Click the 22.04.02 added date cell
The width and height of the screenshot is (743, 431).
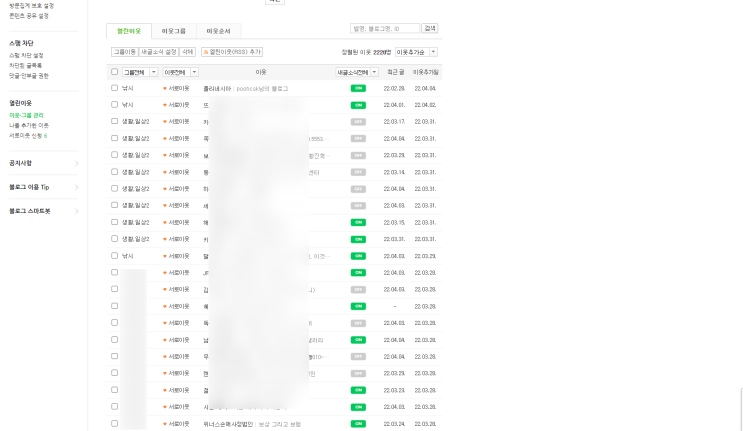pyautogui.click(x=425, y=105)
